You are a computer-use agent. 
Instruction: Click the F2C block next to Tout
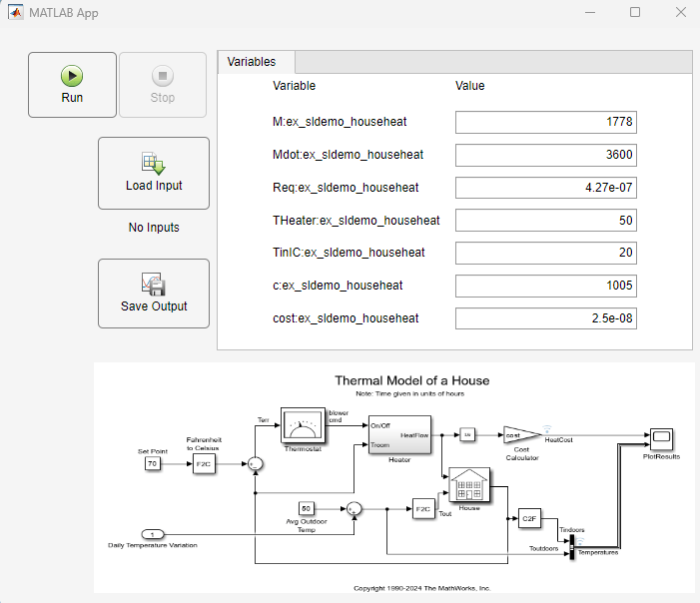click(423, 509)
